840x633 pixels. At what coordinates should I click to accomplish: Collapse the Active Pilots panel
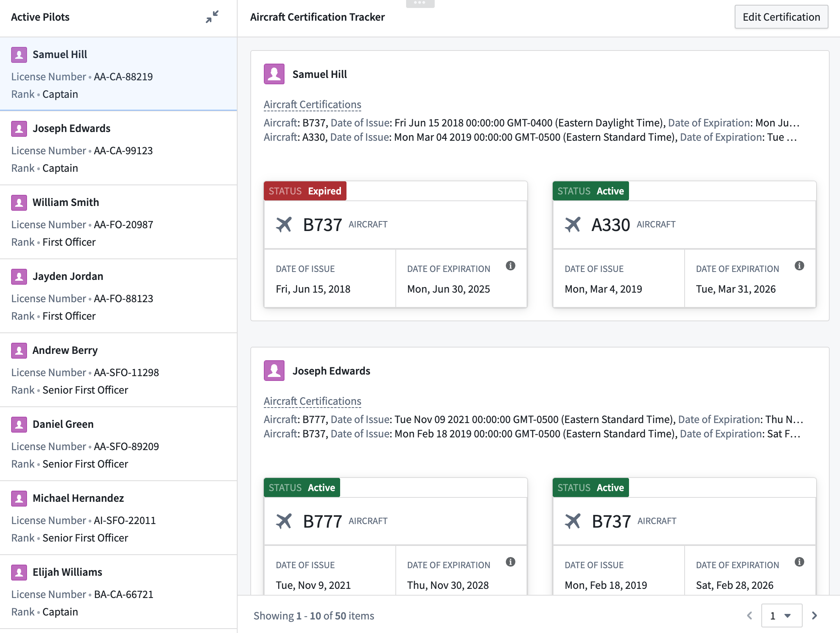click(x=212, y=17)
